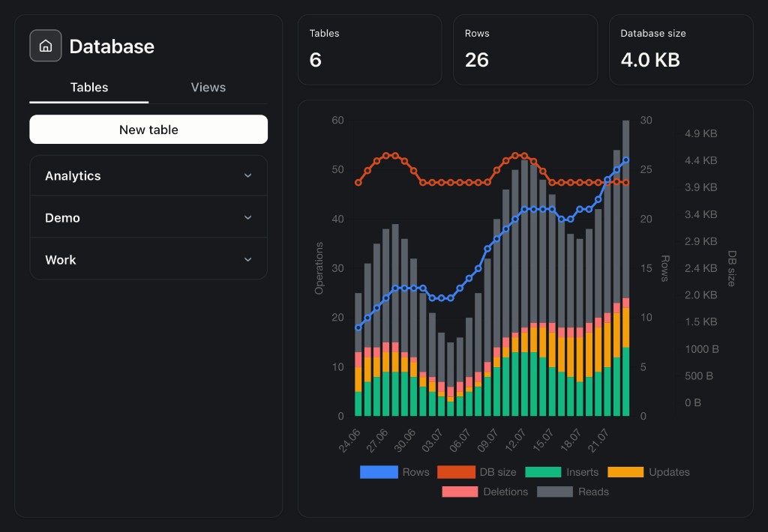The height and width of the screenshot is (532, 768).
Task: Toggle Reads series via gray legend swatch
Action: (x=554, y=492)
